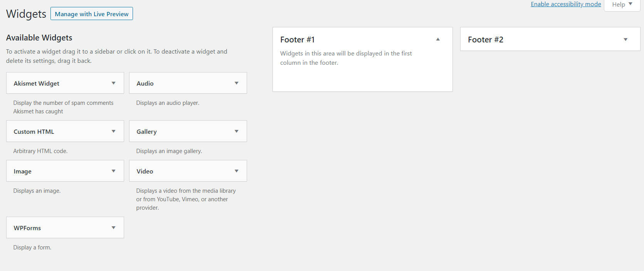The image size is (644, 271).
Task: Select the Audio widget title
Action: (145, 83)
